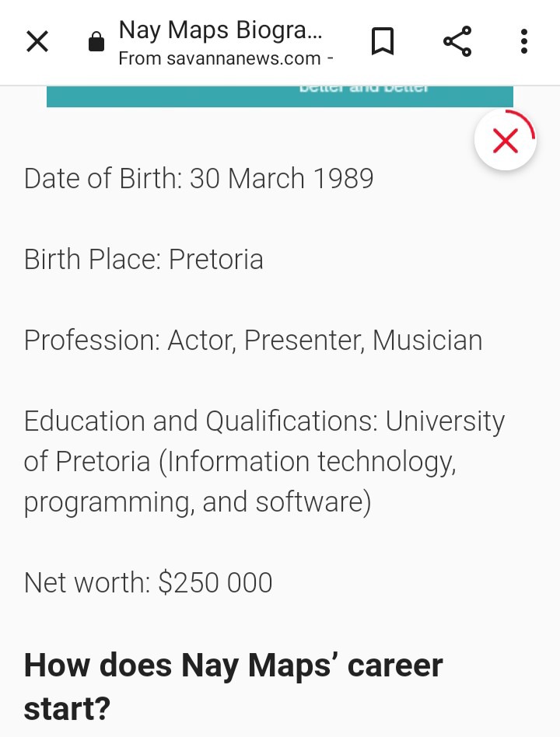Tap the Nay Maps Biogra... page title
This screenshot has height=737, width=560.
tap(221, 30)
